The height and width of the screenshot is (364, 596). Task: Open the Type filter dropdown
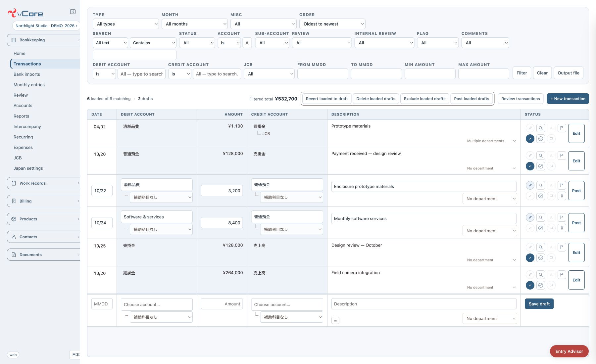(126, 24)
